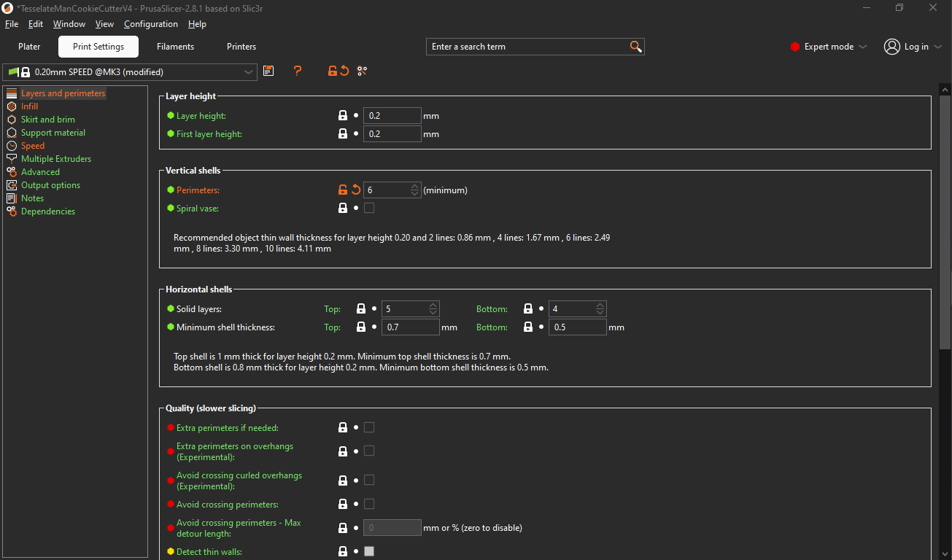Click the Top solid layers spinner arrows

(x=433, y=308)
